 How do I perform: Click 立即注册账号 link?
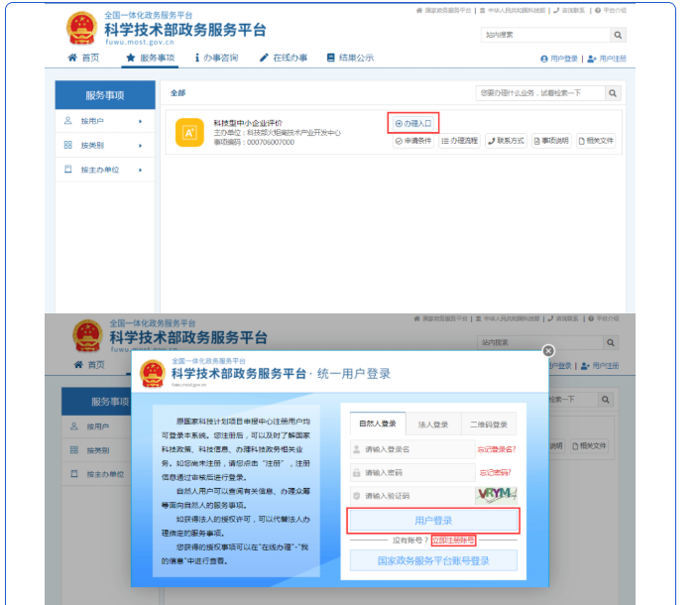453,541
